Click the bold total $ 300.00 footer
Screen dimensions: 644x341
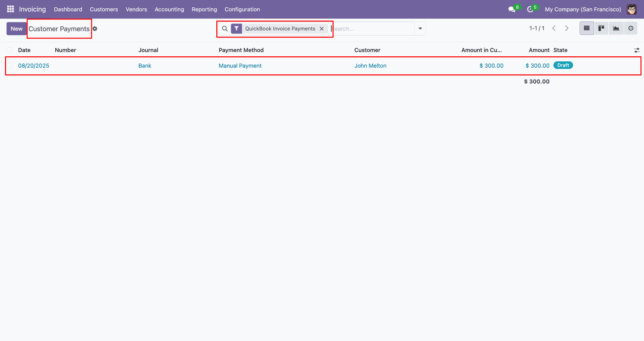(537, 81)
